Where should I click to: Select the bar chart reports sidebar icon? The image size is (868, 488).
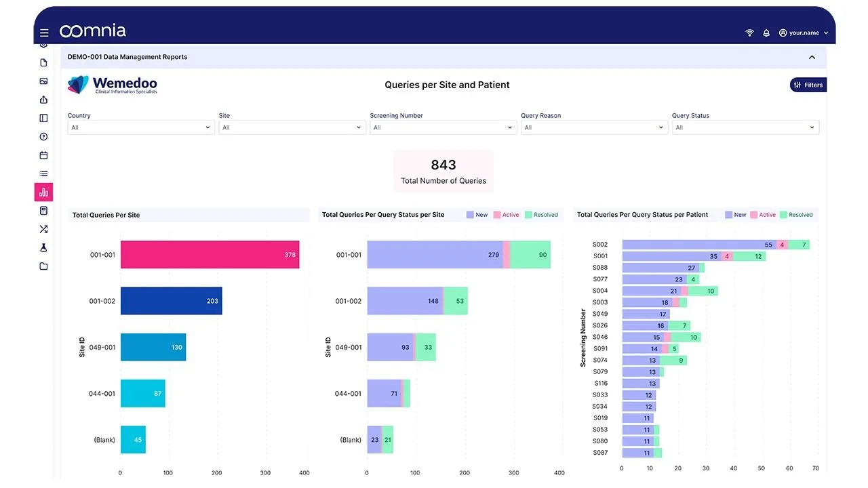43,192
